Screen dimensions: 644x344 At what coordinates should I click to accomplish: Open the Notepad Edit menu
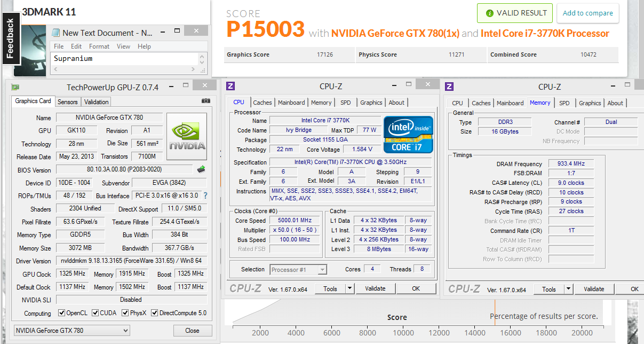pos(76,46)
